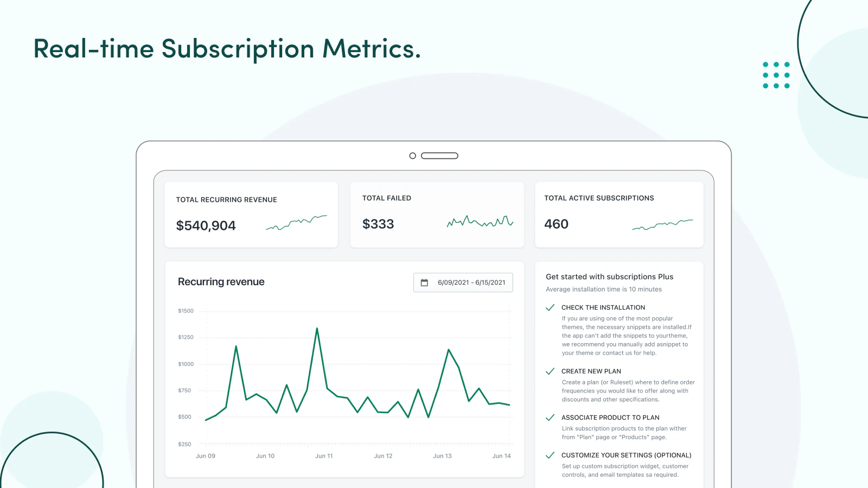Click the $540,904 recurring revenue figure
This screenshot has width=868, height=488.
[x=206, y=226]
